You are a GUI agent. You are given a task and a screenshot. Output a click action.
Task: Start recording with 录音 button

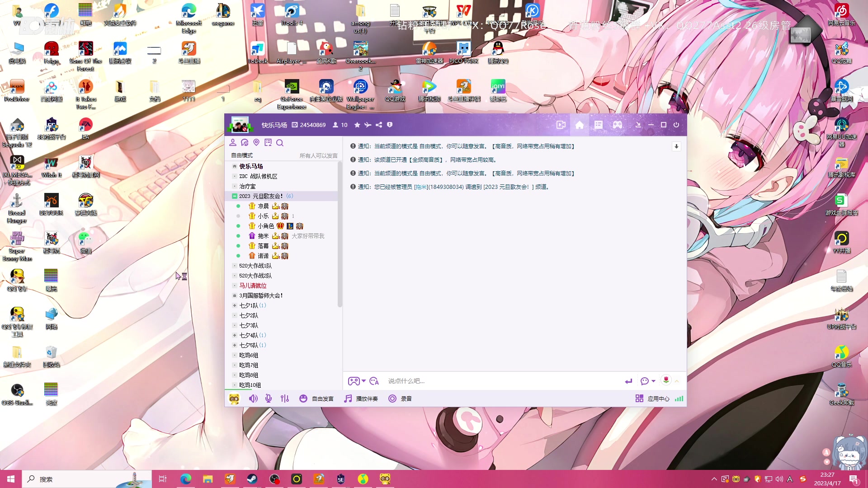point(400,399)
